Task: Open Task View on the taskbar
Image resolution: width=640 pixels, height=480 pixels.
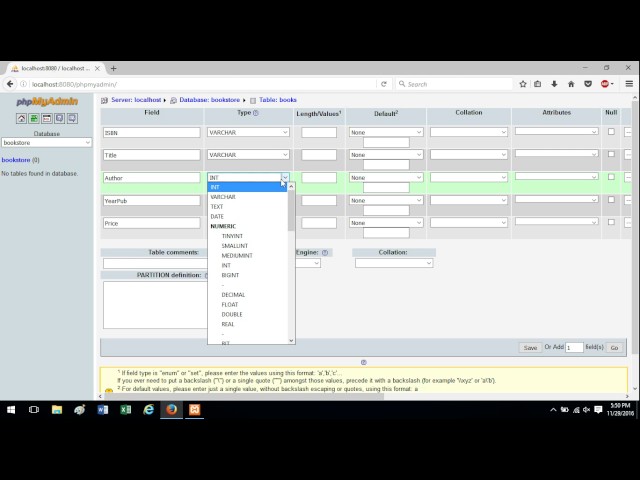Action: coord(34,409)
